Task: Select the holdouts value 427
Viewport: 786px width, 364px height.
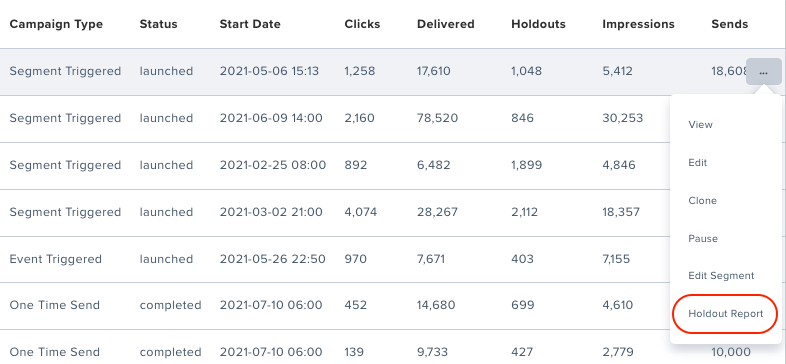Action: point(522,352)
